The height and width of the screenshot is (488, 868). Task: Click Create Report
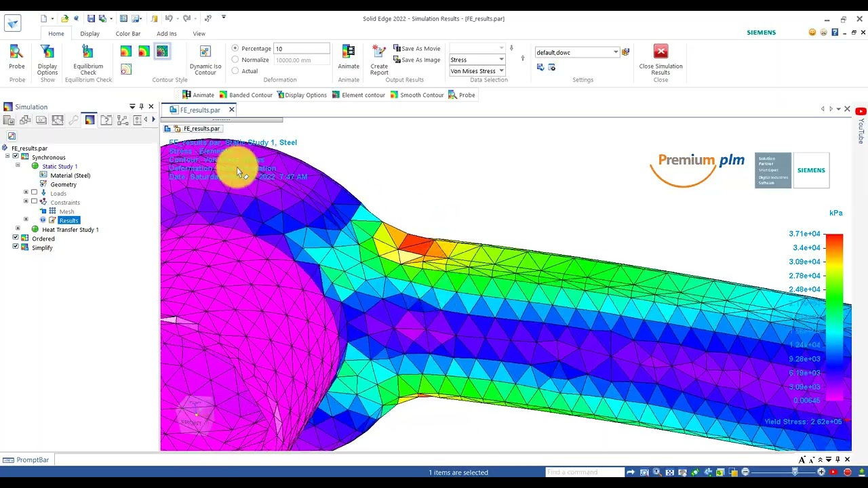(379, 60)
